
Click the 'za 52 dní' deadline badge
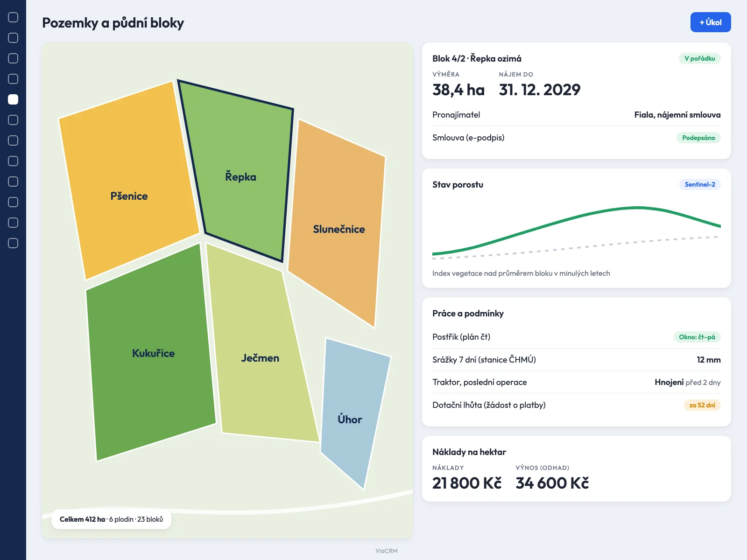pyautogui.click(x=702, y=405)
